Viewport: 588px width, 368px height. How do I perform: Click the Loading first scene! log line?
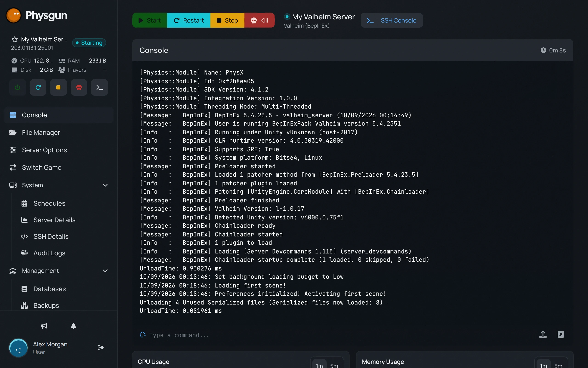pos(213,285)
